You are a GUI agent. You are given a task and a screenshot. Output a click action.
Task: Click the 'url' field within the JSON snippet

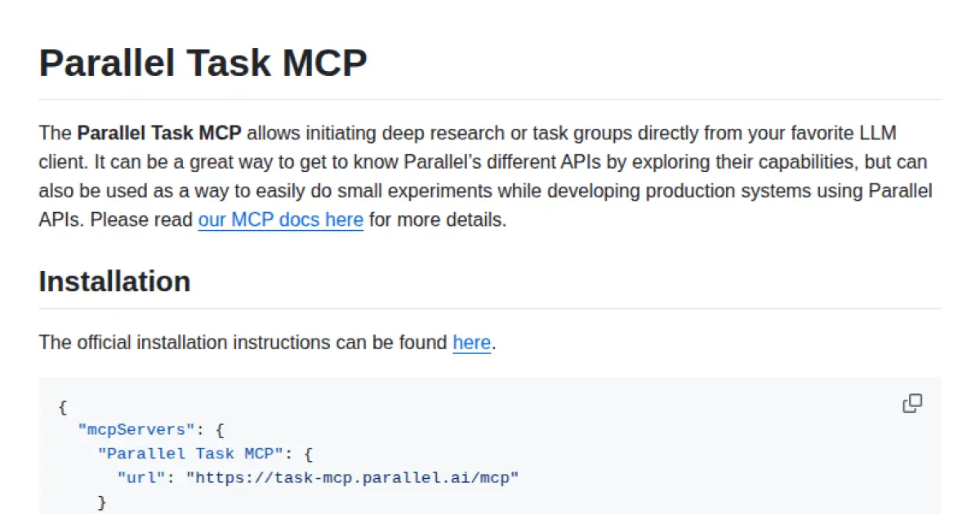tap(141, 477)
